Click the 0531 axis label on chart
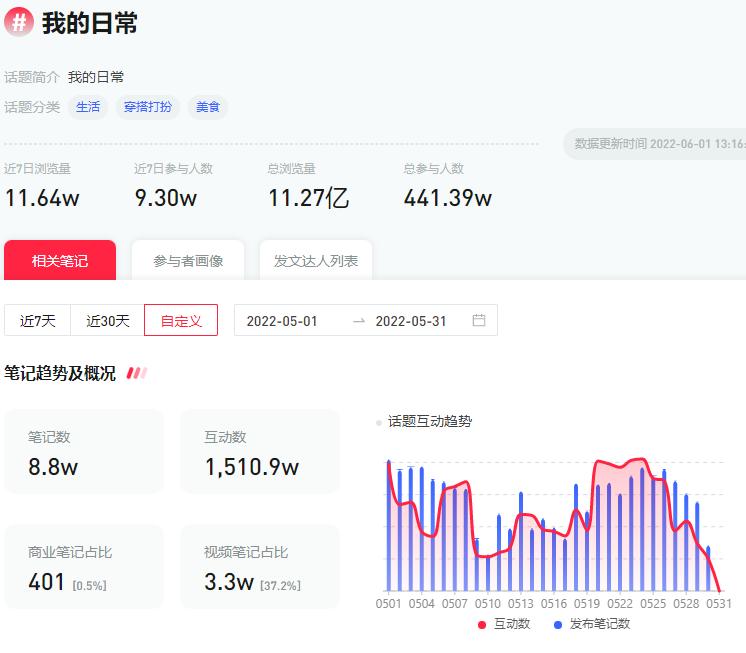The width and height of the screenshot is (746, 653). [x=719, y=604]
